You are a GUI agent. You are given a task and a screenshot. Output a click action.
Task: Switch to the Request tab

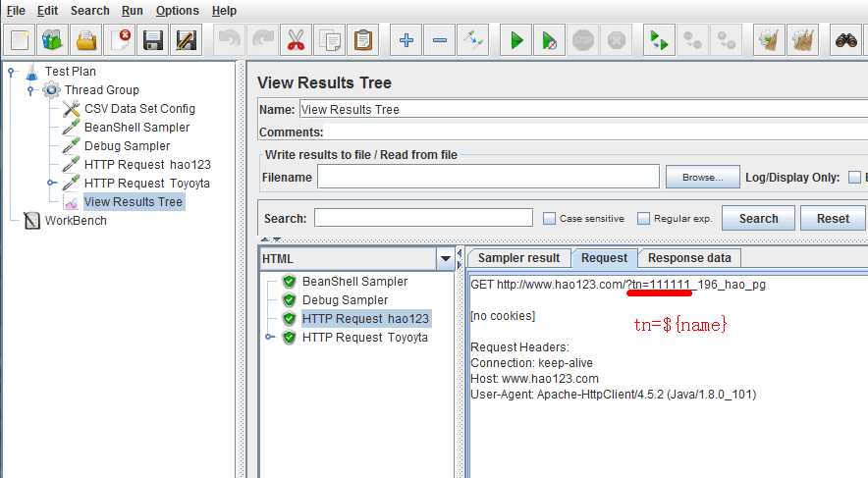click(x=604, y=258)
